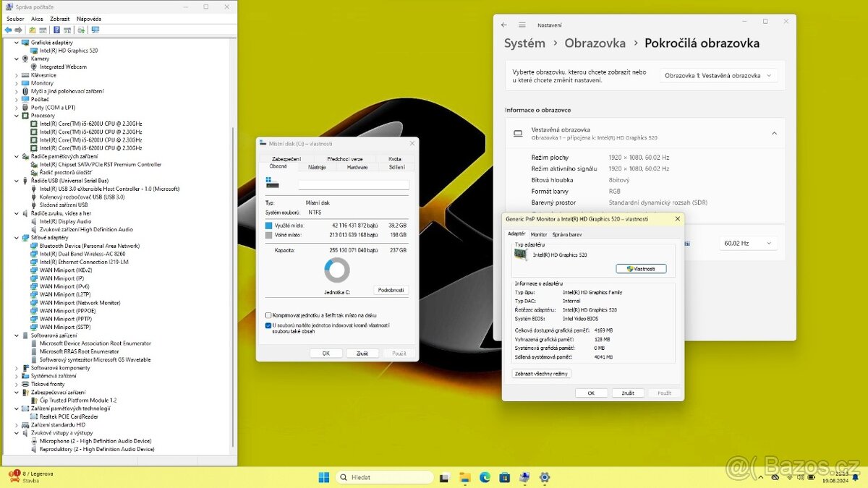
Task: Open the Akce menu in Správa počítače
Action: click(x=37, y=18)
